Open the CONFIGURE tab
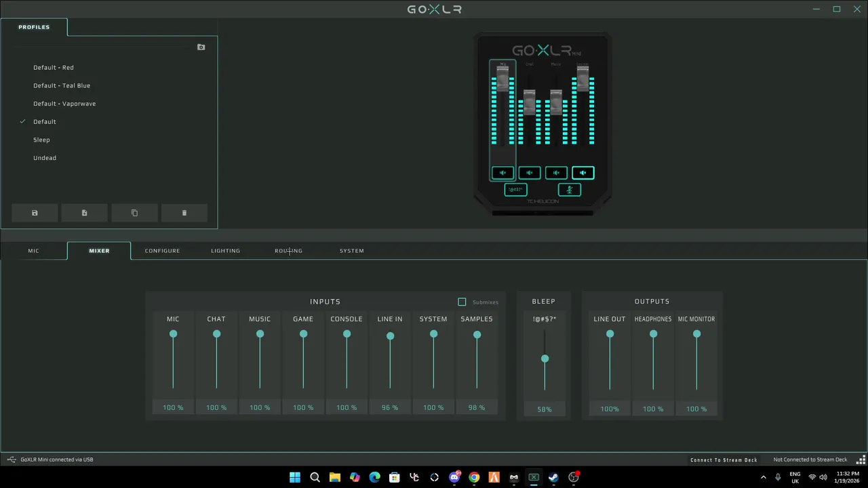868x488 pixels. click(162, 251)
